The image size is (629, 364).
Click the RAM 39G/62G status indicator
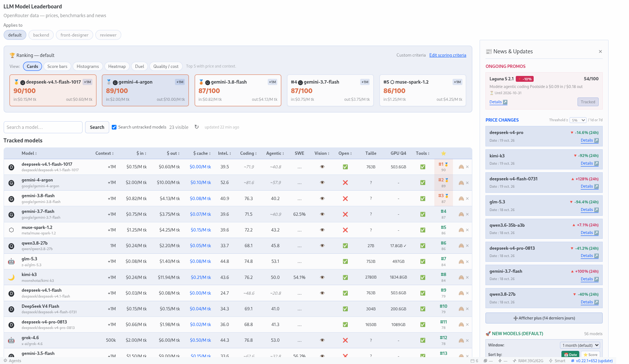(528, 361)
